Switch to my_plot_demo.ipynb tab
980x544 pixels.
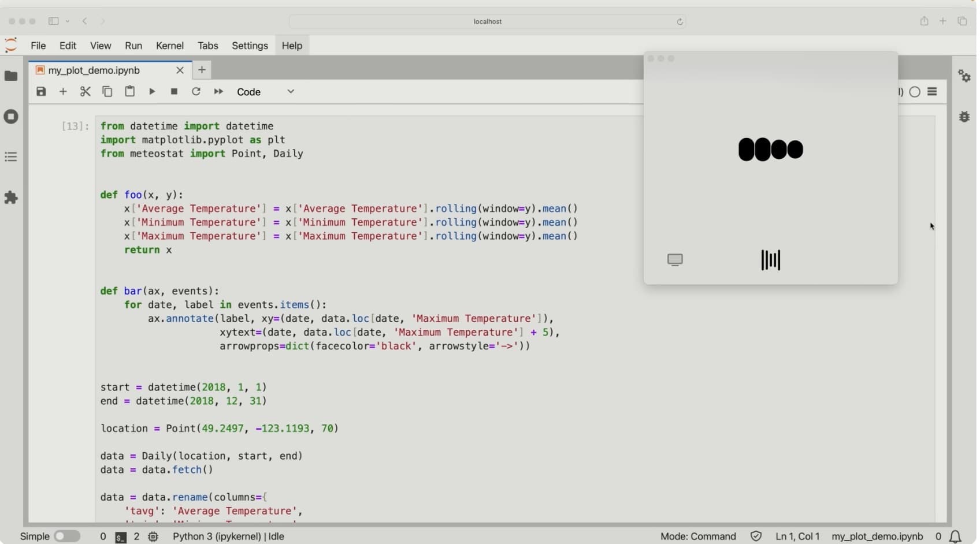coord(94,70)
